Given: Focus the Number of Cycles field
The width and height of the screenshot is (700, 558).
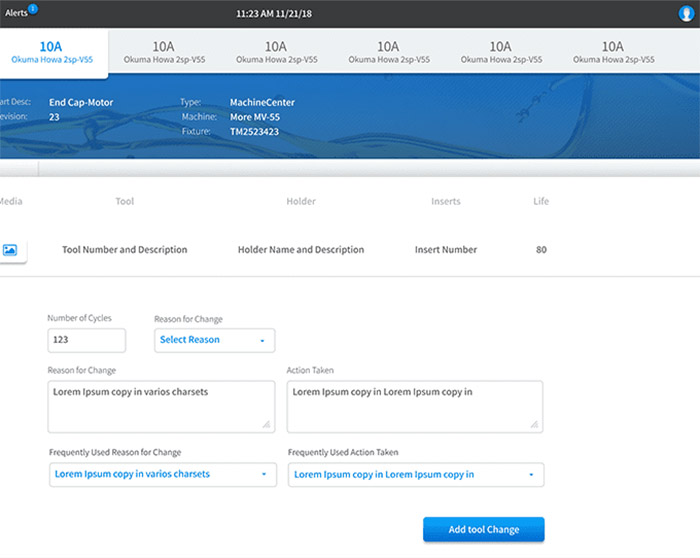Looking at the screenshot, I should click(86, 340).
